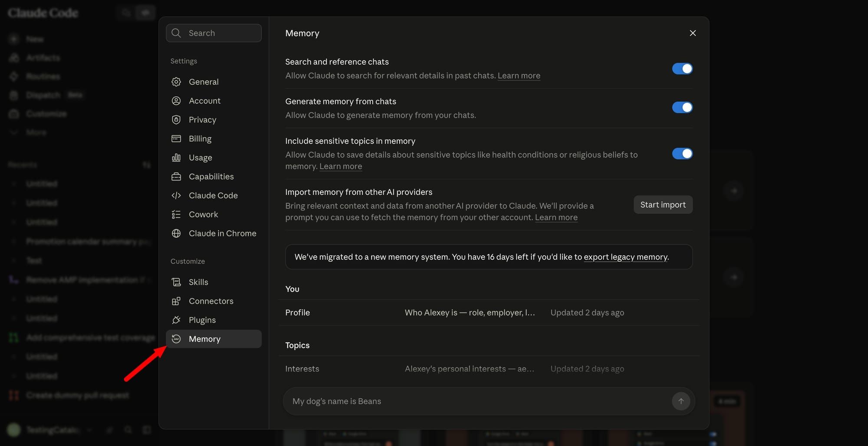
Task: Open the Plugins page
Action: [x=214, y=320]
